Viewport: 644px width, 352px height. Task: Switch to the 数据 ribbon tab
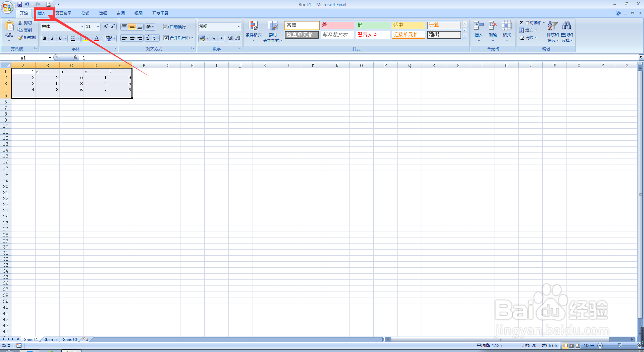coord(103,13)
